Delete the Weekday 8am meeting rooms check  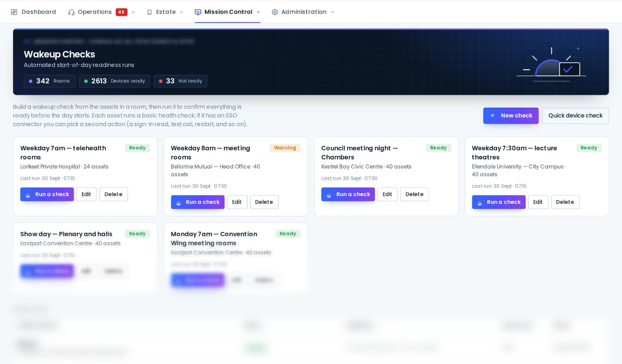pyautogui.click(x=264, y=202)
